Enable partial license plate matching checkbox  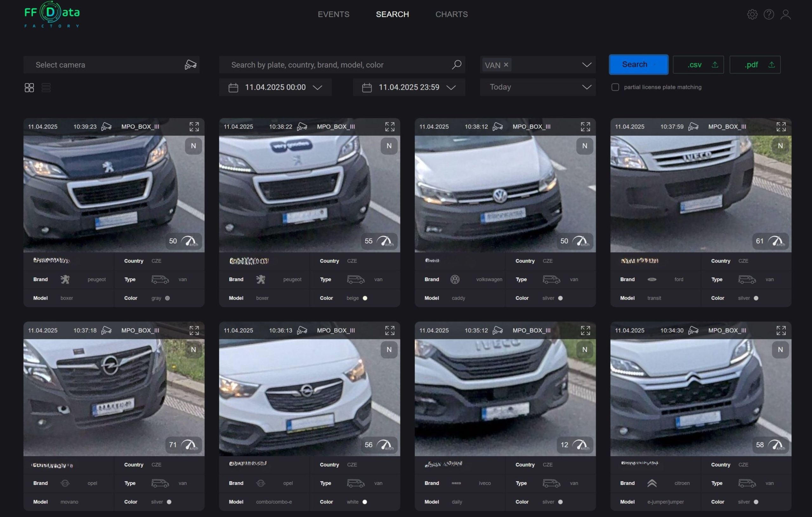615,87
